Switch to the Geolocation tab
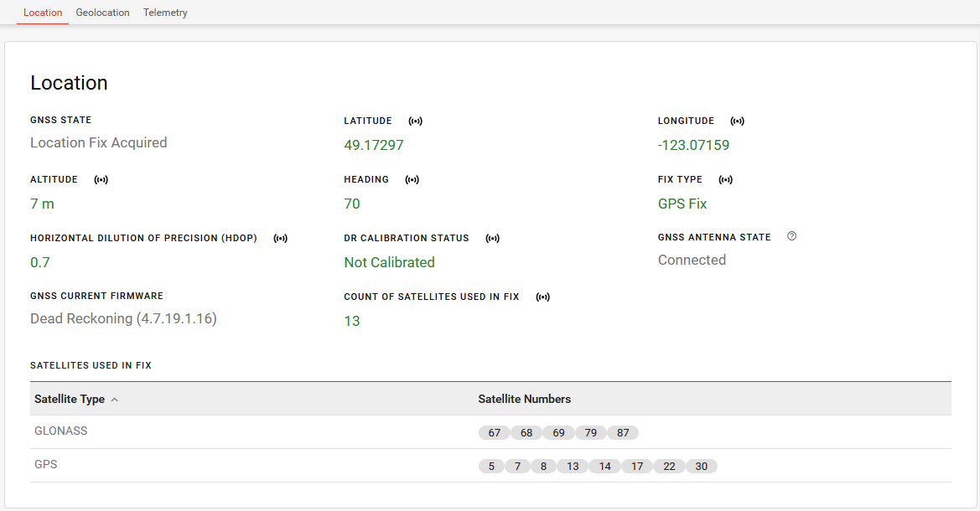This screenshot has height=511, width=980. pos(102,13)
